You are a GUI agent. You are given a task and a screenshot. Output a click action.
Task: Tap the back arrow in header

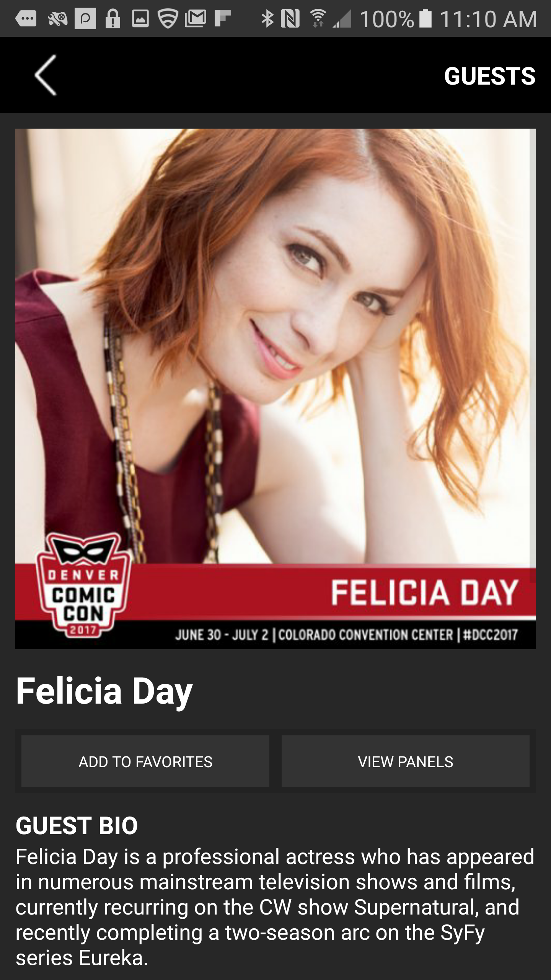point(46,75)
